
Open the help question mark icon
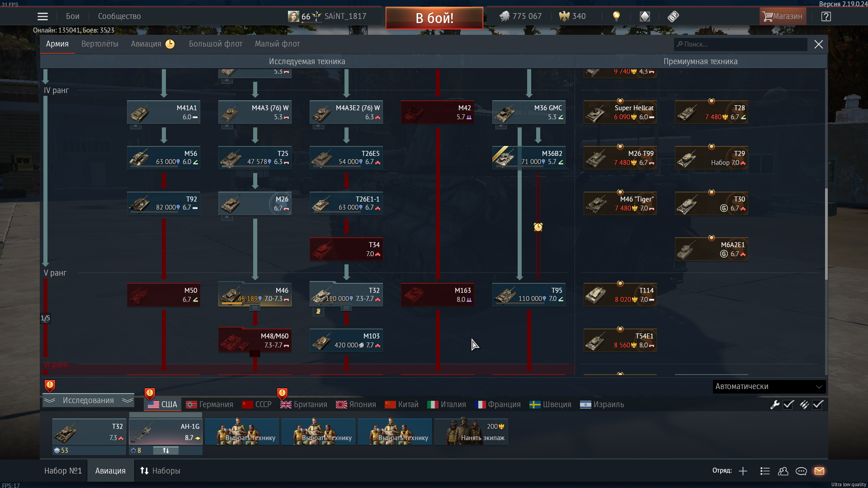[x=826, y=17]
